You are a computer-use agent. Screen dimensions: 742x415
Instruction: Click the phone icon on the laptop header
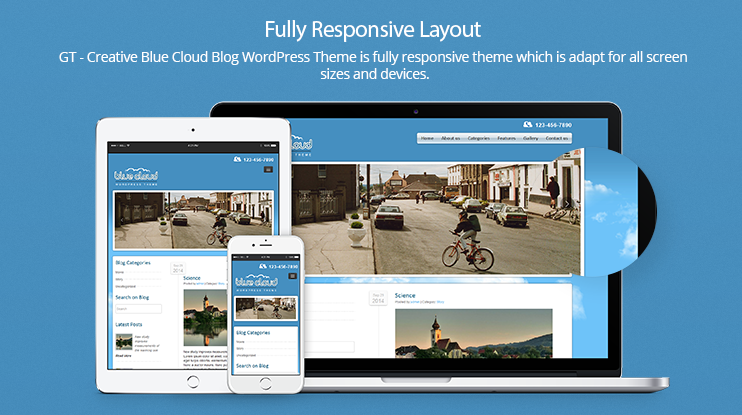pos(528,124)
